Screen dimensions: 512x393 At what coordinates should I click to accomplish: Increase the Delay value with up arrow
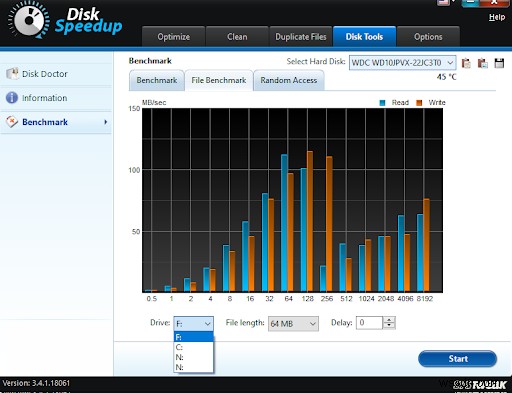pyautogui.click(x=389, y=320)
